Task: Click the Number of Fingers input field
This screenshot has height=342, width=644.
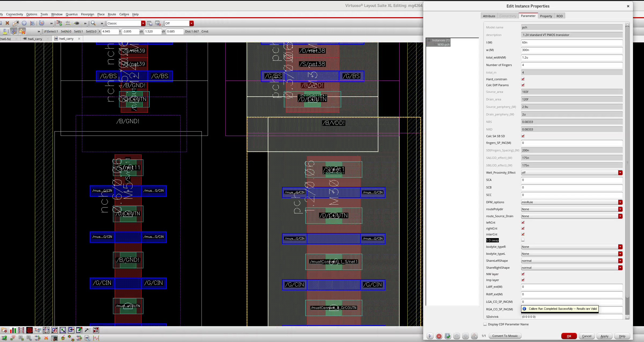Action: click(572, 65)
